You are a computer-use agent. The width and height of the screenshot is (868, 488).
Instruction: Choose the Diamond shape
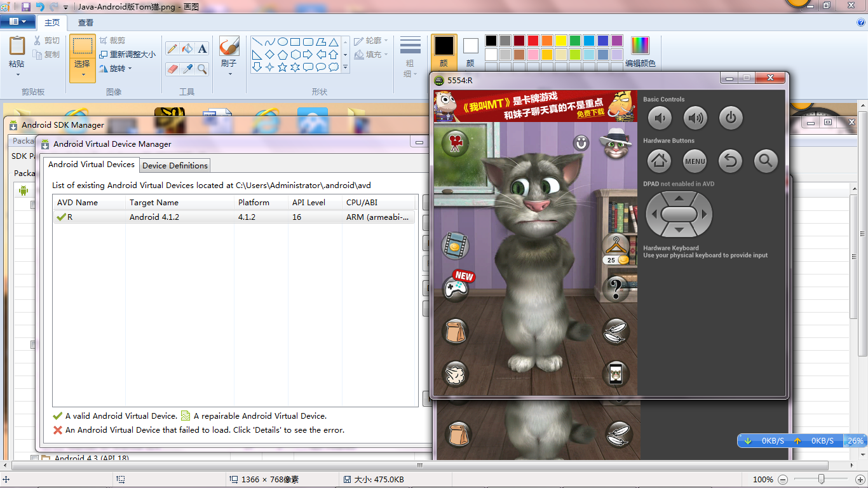click(270, 55)
